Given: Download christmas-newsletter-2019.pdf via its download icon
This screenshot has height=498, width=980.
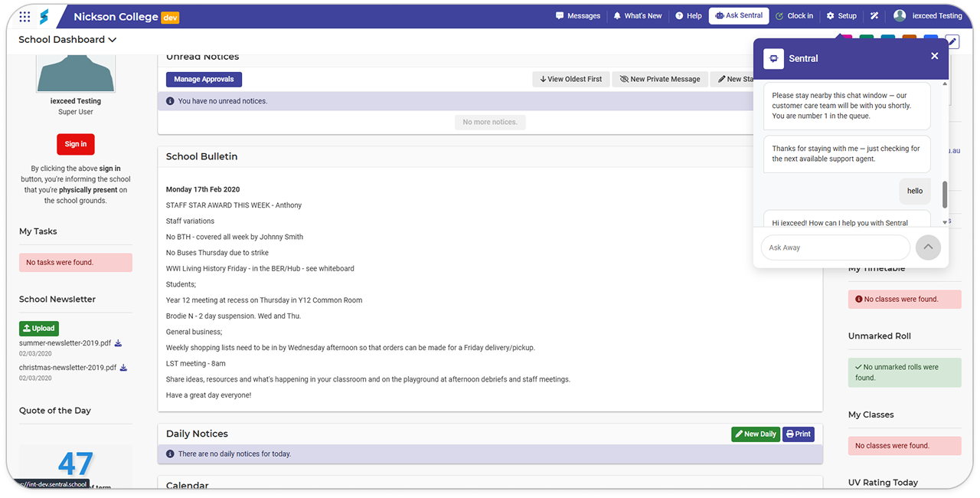Looking at the screenshot, I should (x=123, y=368).
